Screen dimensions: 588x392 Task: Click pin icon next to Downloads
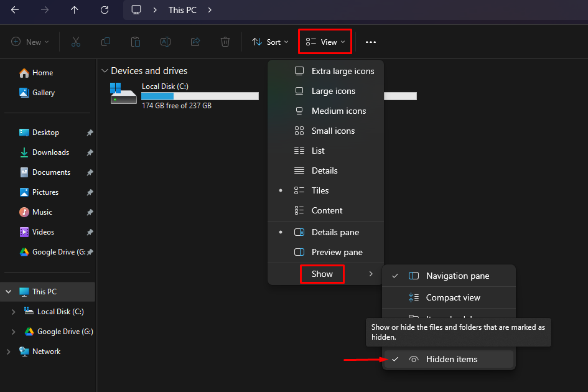point(90,152)
